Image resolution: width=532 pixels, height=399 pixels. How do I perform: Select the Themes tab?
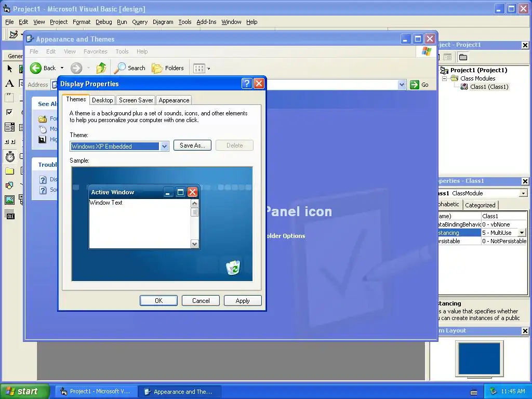pyautogui.click(x=76, y=99)
